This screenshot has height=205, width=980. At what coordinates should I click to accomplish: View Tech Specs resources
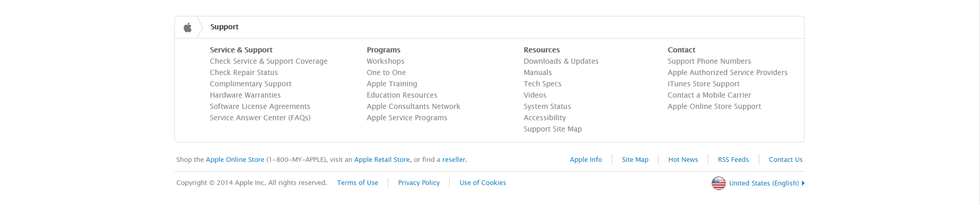542,84
